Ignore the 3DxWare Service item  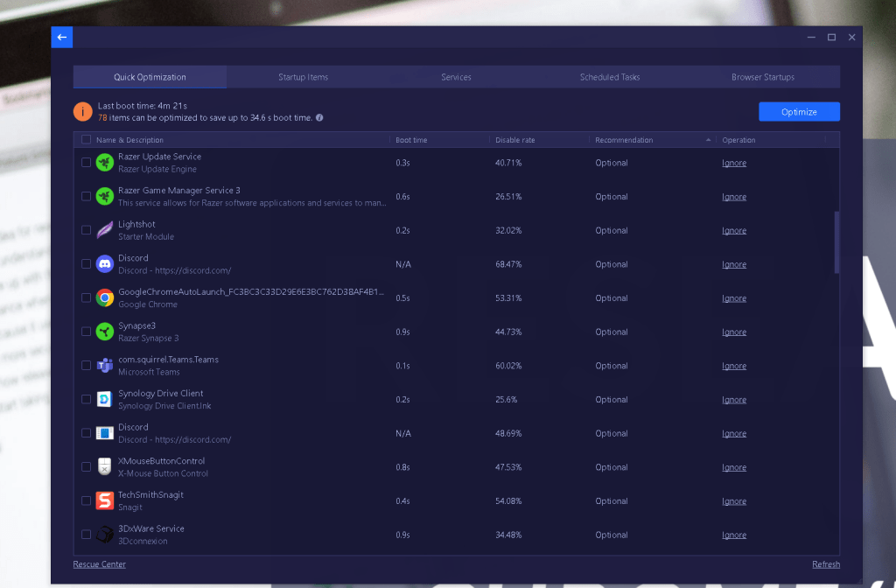(x=734, y=535)
